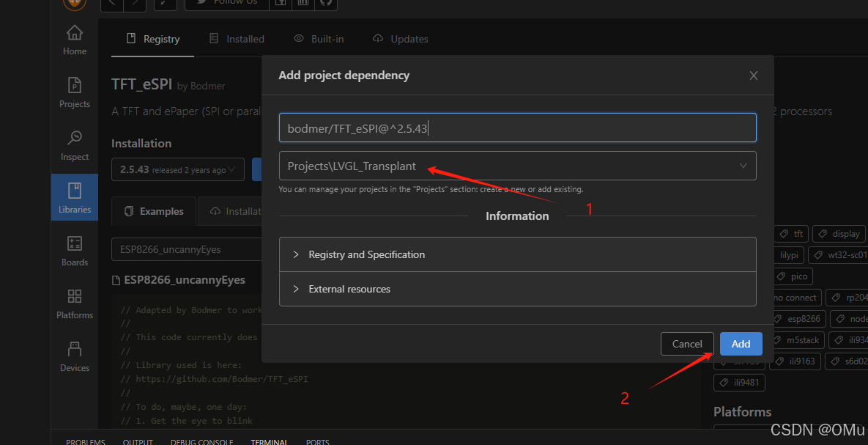Click the TFT_eSPI library title
The image size is (868, 445).
click(141, 84)
